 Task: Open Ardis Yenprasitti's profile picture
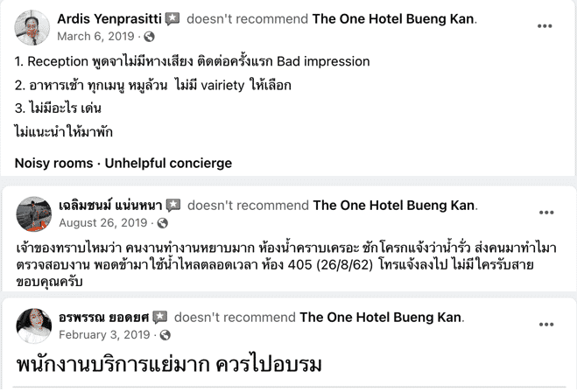pyautogui.click(x=32, y=27)
